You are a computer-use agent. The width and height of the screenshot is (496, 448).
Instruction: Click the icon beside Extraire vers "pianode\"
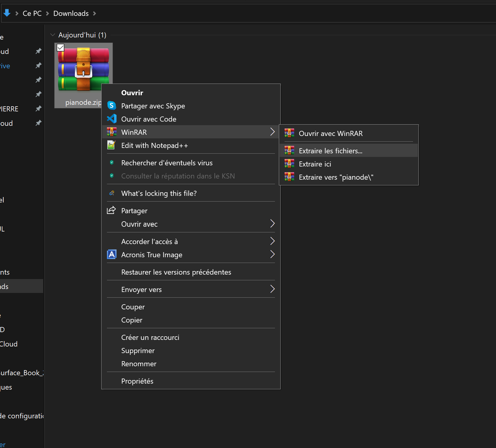click(x=289, y=177)
